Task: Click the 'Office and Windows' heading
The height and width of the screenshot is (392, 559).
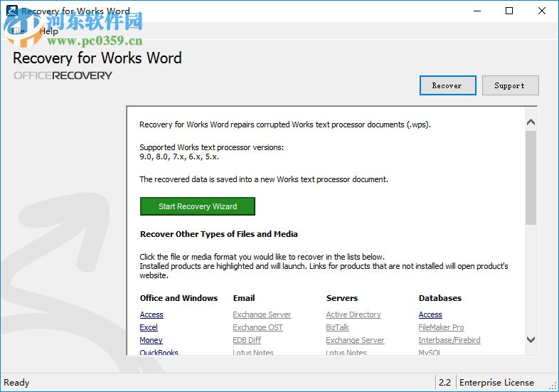Action: pyautogui.click(x=179, y=298)
